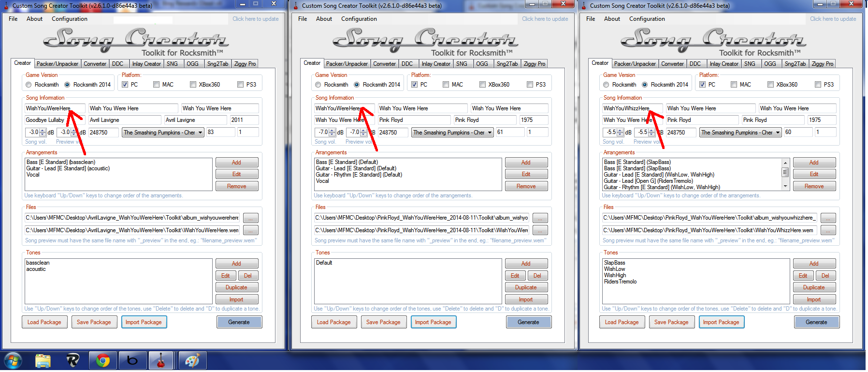Open Sng2Tab tab in middle window

[507, 64]
